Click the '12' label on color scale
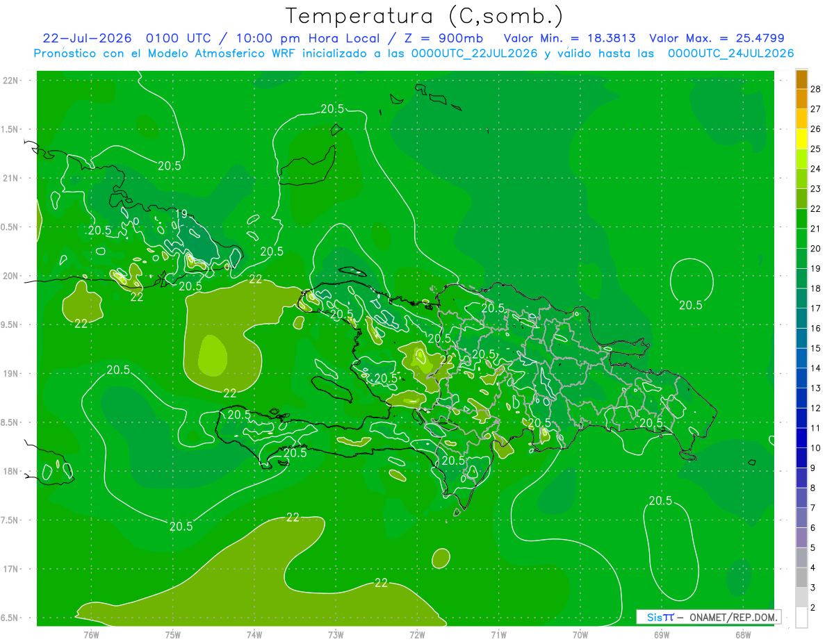This screenshot has width=834, height=644. [815, 408]
